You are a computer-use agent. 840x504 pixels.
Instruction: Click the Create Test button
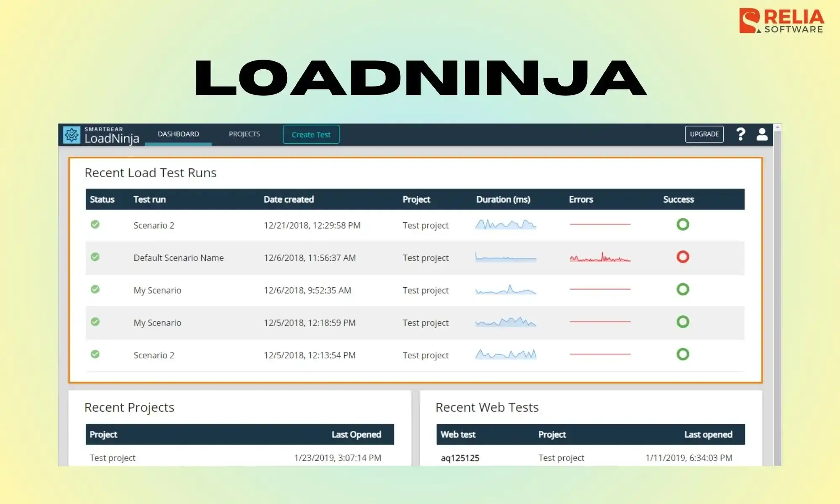click(x=311, y=134)
